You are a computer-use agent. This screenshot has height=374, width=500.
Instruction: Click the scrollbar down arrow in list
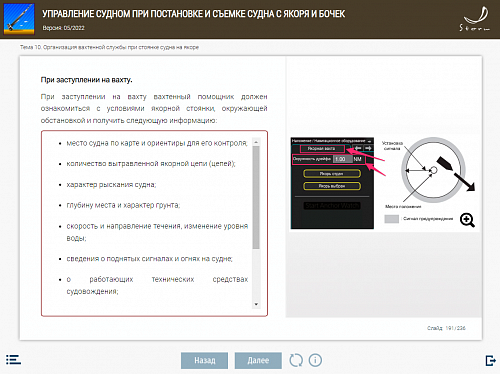click(256, 304)
